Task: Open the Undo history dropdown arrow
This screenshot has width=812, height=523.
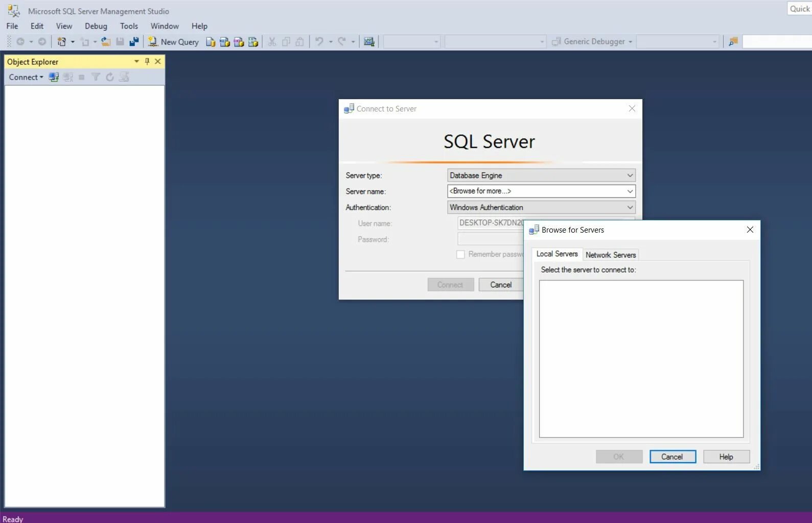Action: (x=331, y=42)
